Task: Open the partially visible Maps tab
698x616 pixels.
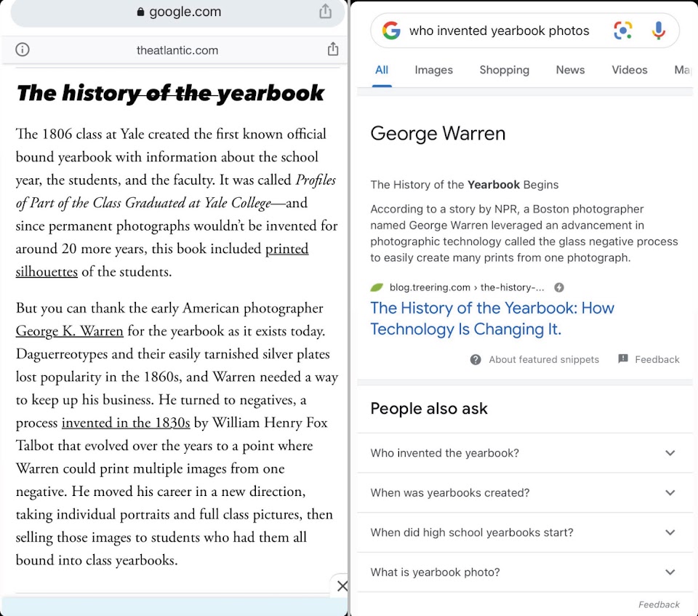Action: tap(683, 70)
